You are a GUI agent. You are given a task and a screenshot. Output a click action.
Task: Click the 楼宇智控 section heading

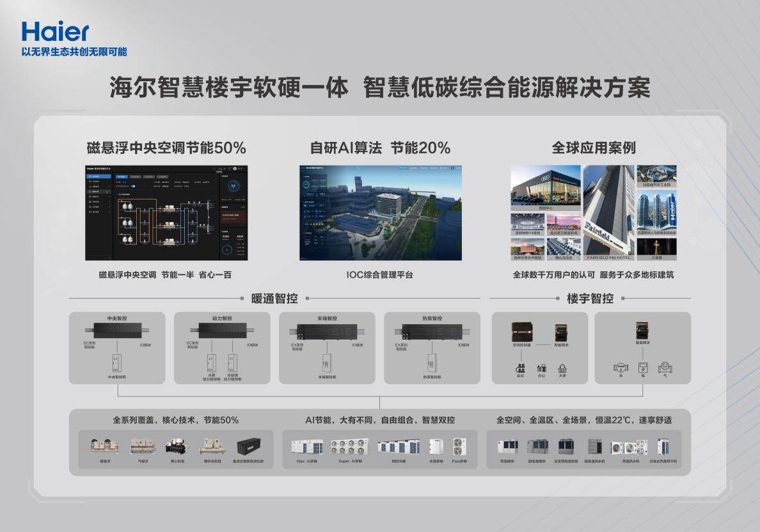[x=590, y=298]
